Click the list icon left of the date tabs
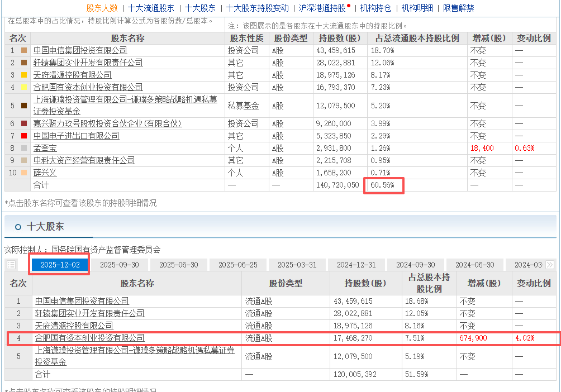This screenshot has width=561, height=392. [x=11, y=265]
